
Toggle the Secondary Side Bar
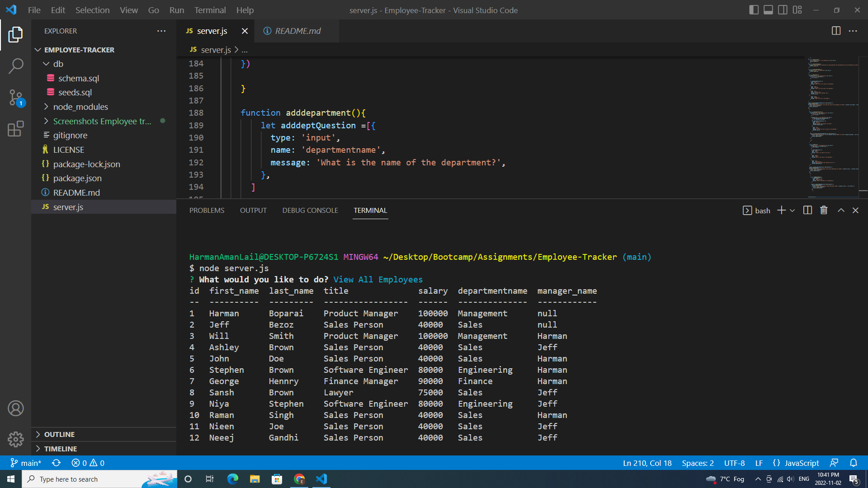coord(783,9)
